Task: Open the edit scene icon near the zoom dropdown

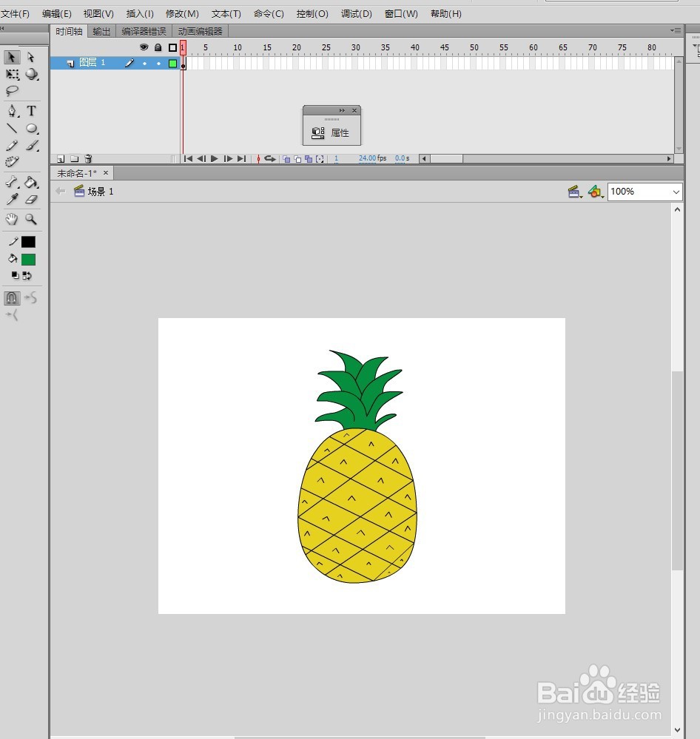Action: [574, 191]
